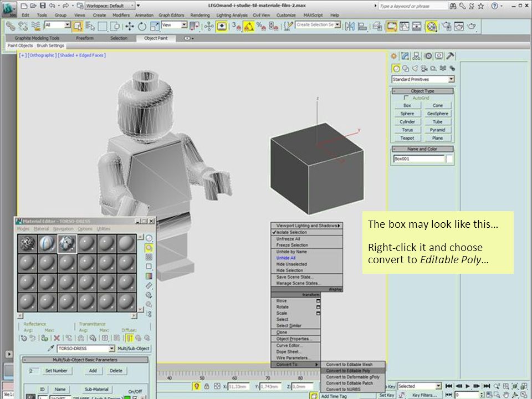
Task: Select the Lights category button
Action: pos(415,69)
